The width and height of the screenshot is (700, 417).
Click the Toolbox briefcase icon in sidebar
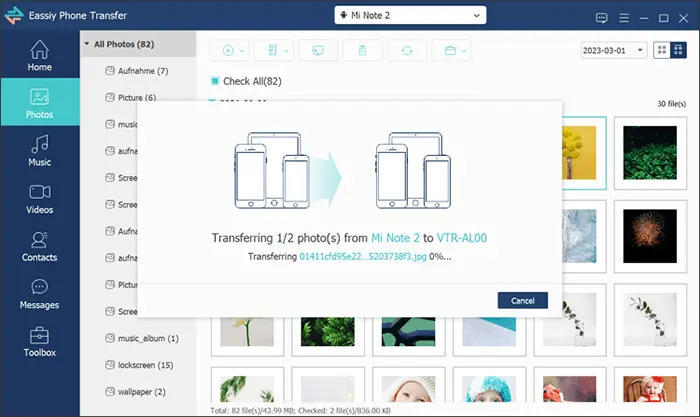click(x=40, y=335)
